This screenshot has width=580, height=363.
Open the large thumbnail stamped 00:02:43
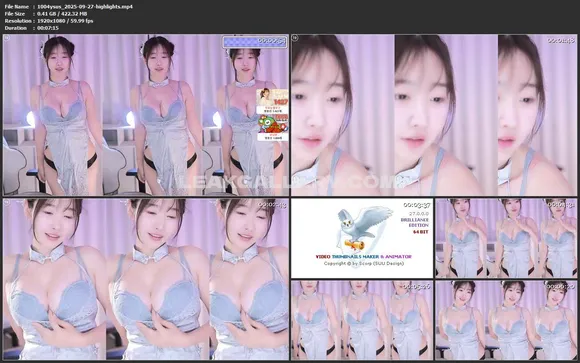pos(146,279)
